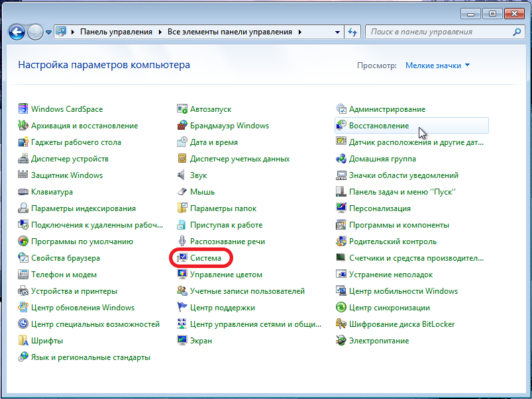Viewport: 532px width, 399px height.
Task: Click the Распознавание речи microphone icon
Action: pos(182,242)
